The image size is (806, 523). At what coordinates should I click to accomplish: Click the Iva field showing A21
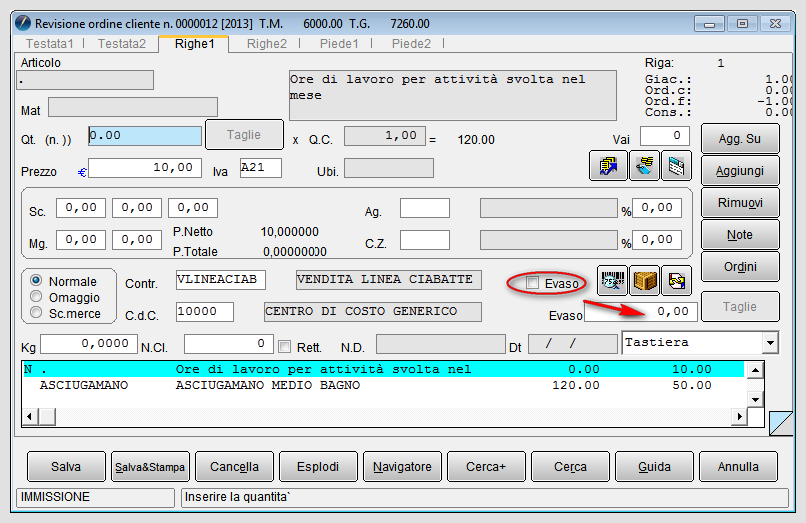pyautogui.click(x=261, y=168)
